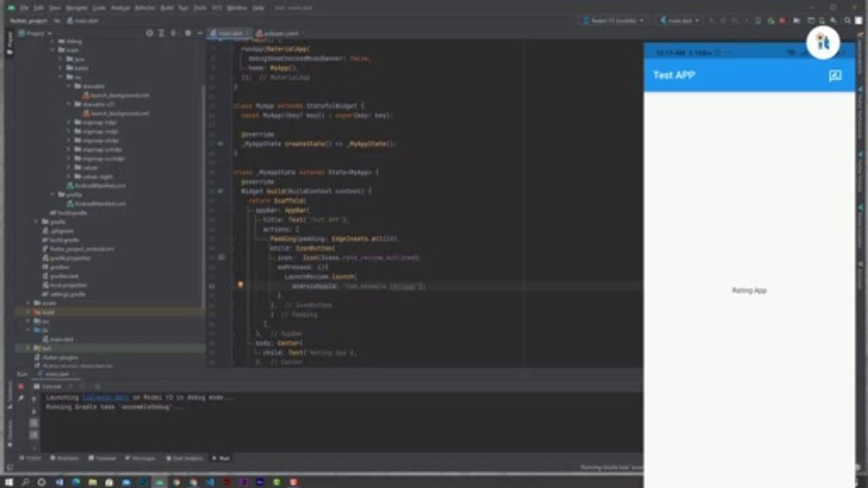Open the main.dart run configuration dropdown
Screen dimensions: 868x488
[x=679, y=21]
